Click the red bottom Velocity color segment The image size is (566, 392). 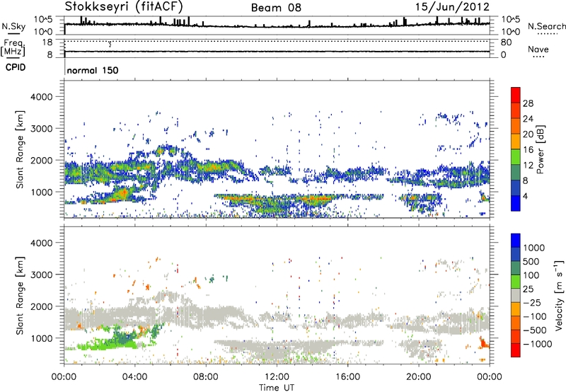(x=516, y=350)
